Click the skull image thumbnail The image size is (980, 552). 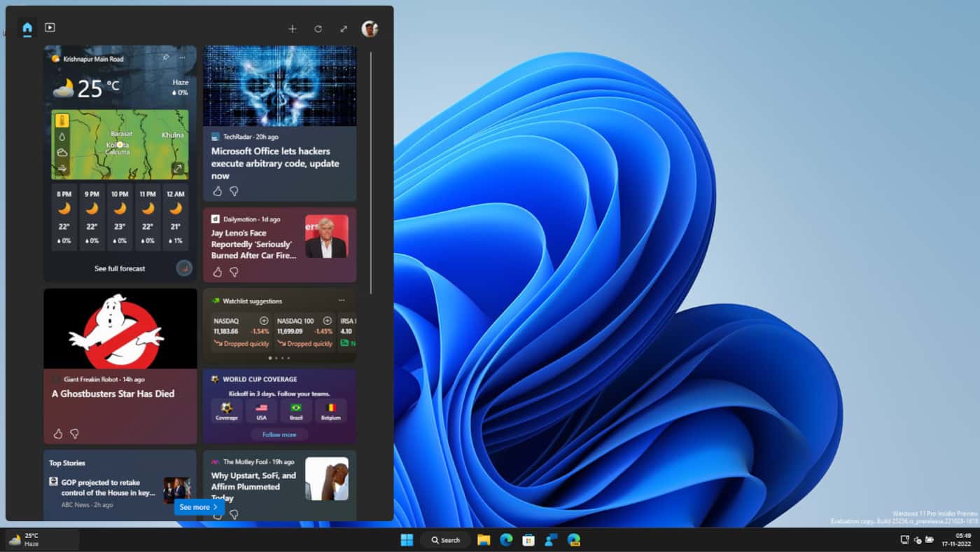(280, 86)
